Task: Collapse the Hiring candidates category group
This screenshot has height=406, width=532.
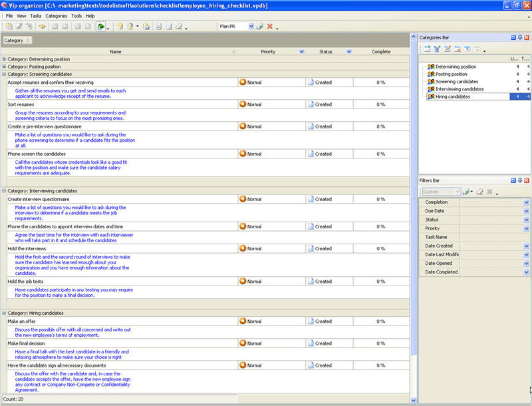Action: pos(4,313)
